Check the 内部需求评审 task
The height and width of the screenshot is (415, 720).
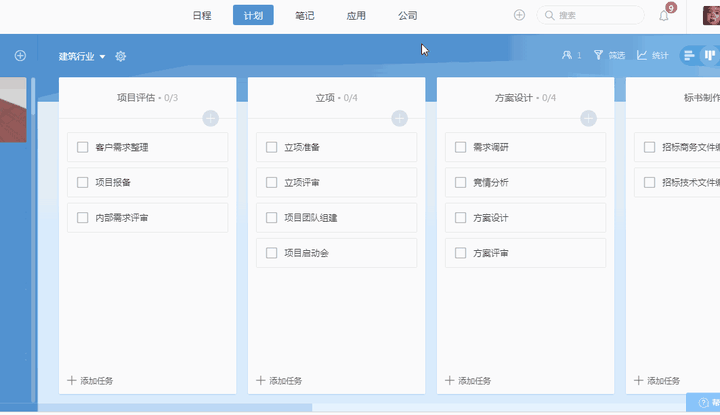click(83, 218)
